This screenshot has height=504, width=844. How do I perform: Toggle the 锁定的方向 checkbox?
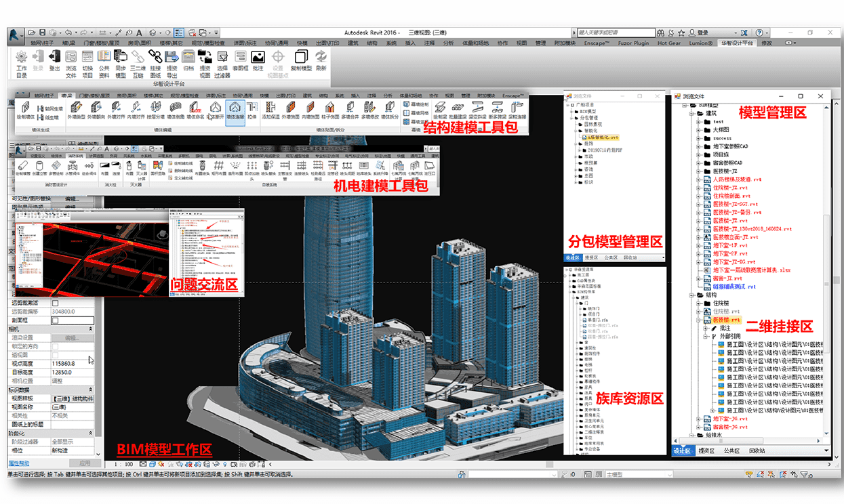point(56,346)
